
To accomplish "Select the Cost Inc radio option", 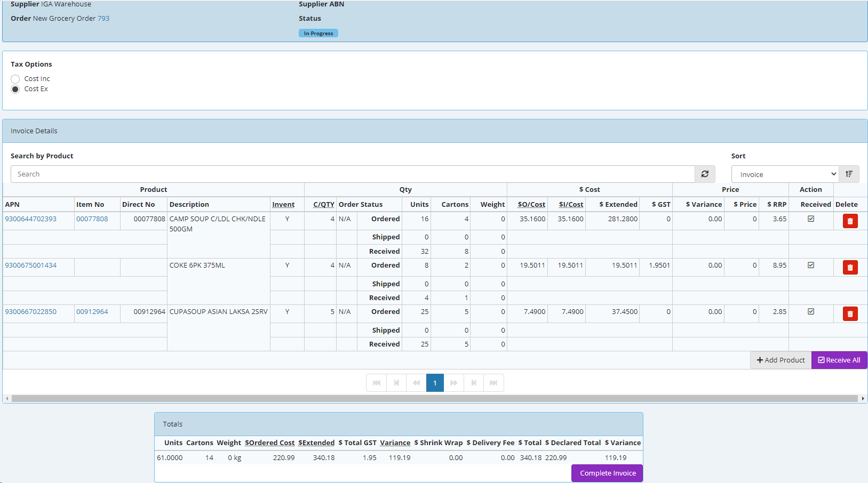I will (x=15, y=79).
